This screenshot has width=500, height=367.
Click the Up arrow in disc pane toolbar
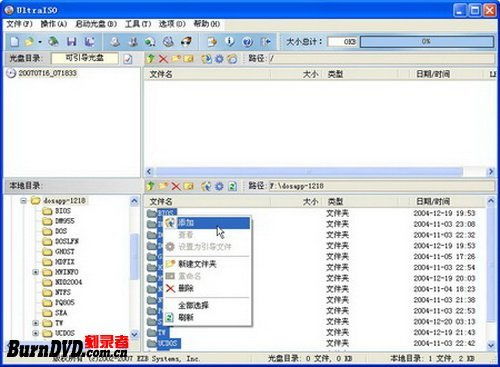click(x=150, y=59)
